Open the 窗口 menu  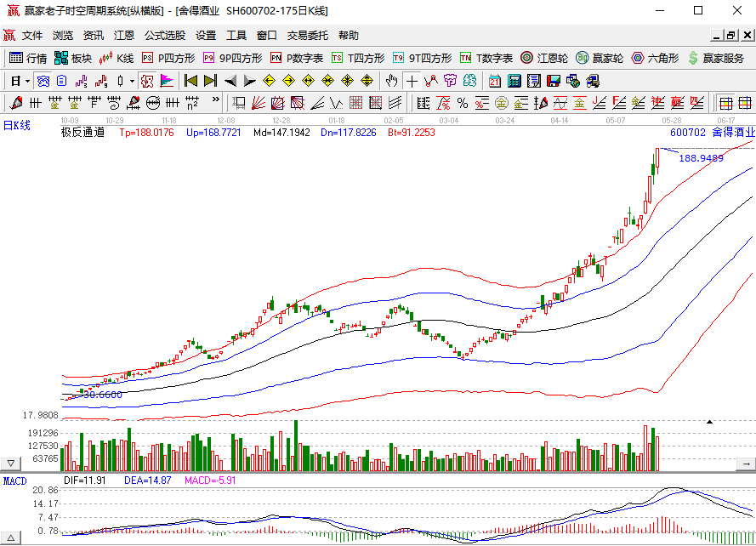point(267,35)
